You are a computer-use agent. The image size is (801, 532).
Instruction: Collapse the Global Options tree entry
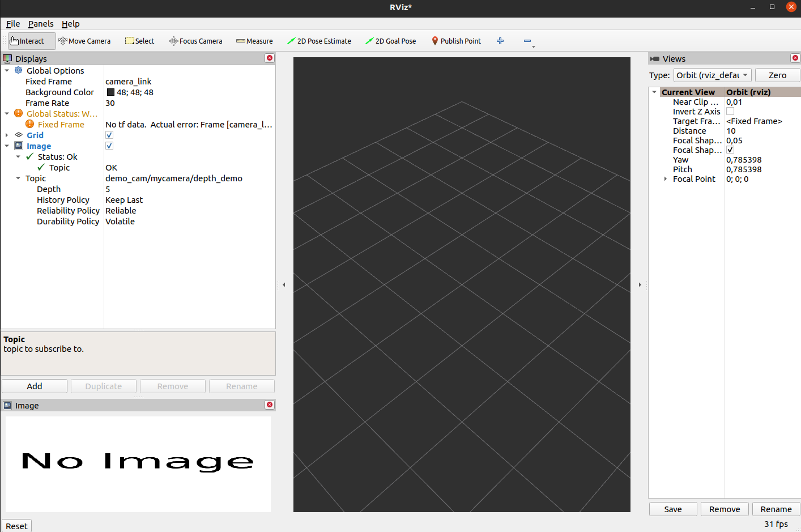coord(7,70)
